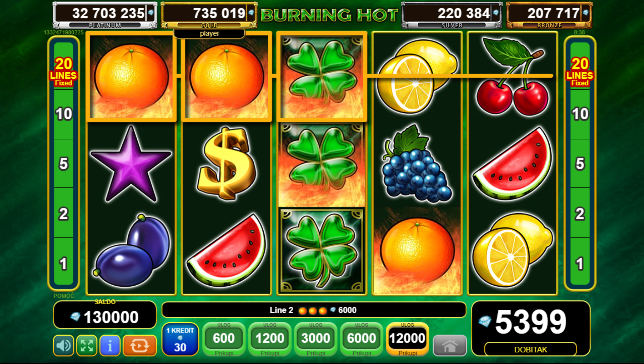
Task: Select the 3000 ulog bet
Action: [x=316, y=339]
